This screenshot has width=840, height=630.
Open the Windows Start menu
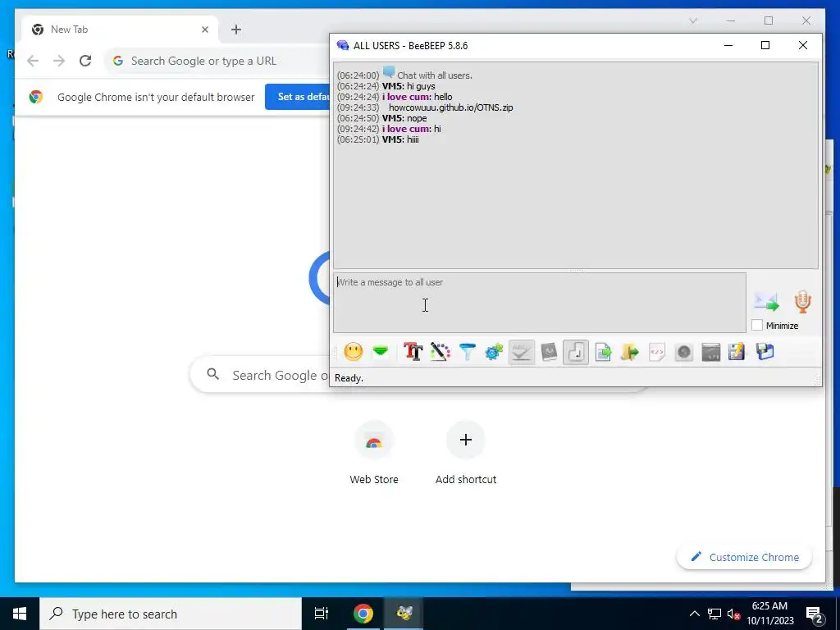click(20, 614)
